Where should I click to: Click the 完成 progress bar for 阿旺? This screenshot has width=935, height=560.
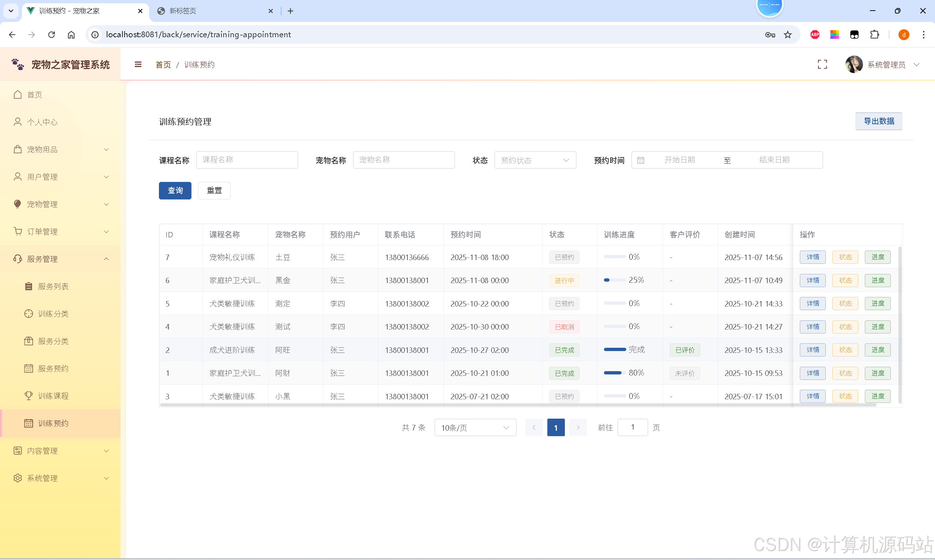click(x=615, y=350)
